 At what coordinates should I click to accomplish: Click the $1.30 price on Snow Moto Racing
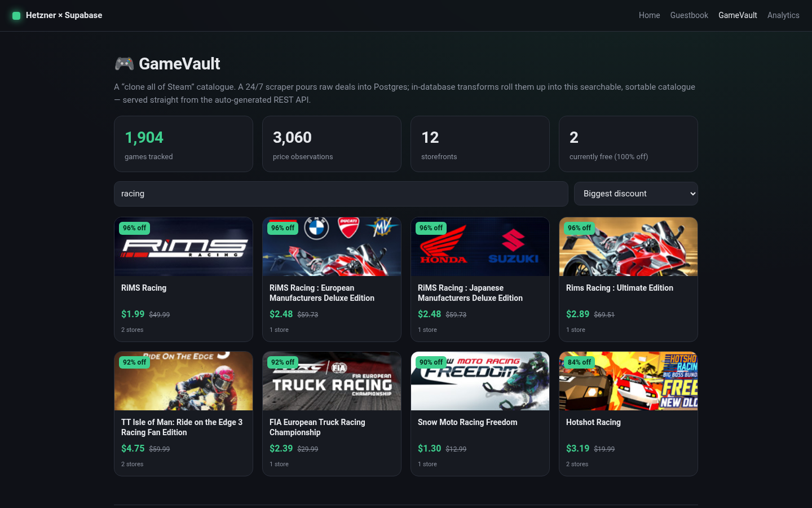click(430, 448)
